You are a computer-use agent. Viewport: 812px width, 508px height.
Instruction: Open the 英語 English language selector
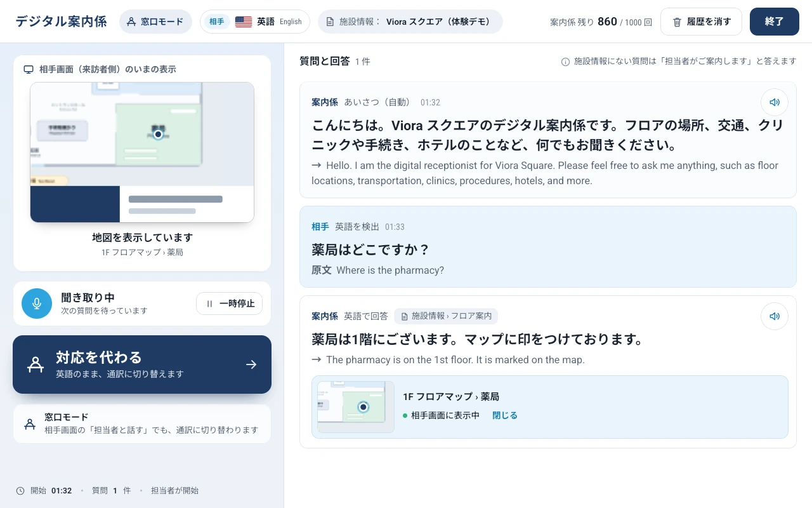point(255,22)
